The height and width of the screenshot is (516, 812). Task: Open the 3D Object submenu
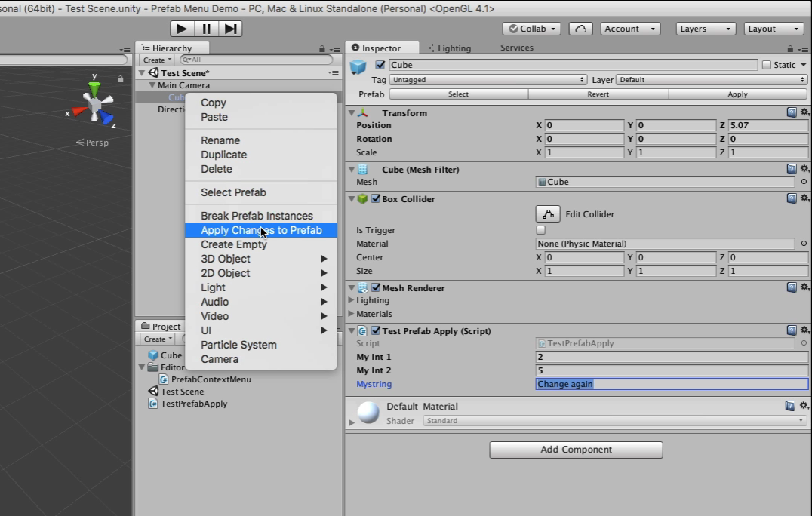[261, 259]
